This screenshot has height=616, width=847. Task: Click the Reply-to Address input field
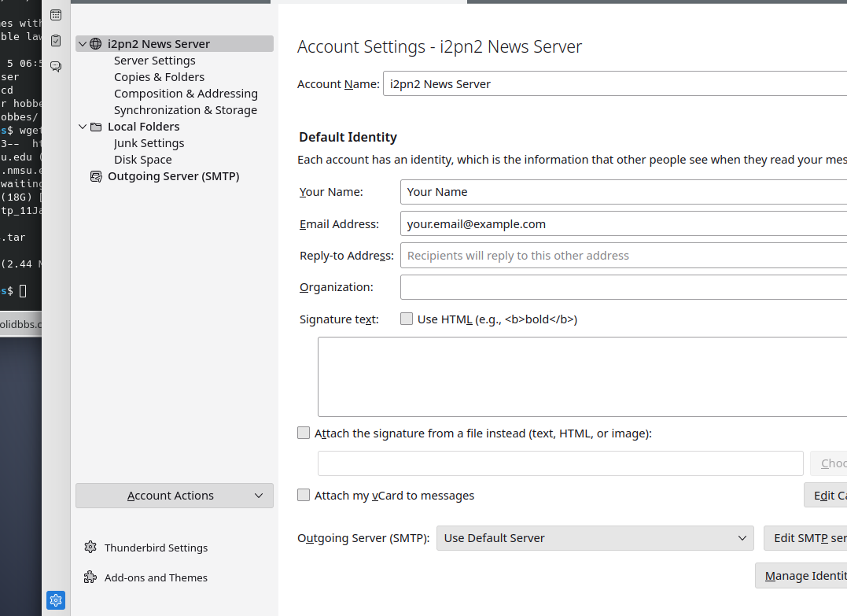pos(624,256)
